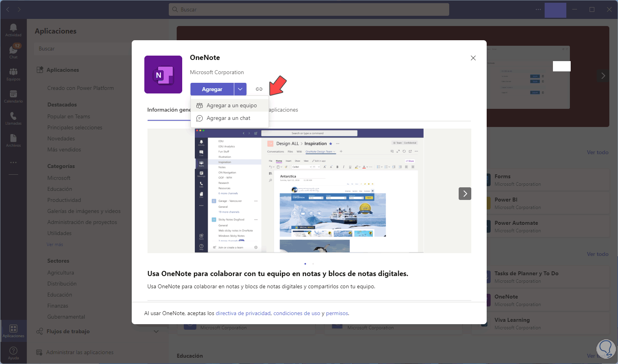Select Finanzas sector
This screenshot has height=364, width=618.
pyautogui.click(x=58, y=306)
